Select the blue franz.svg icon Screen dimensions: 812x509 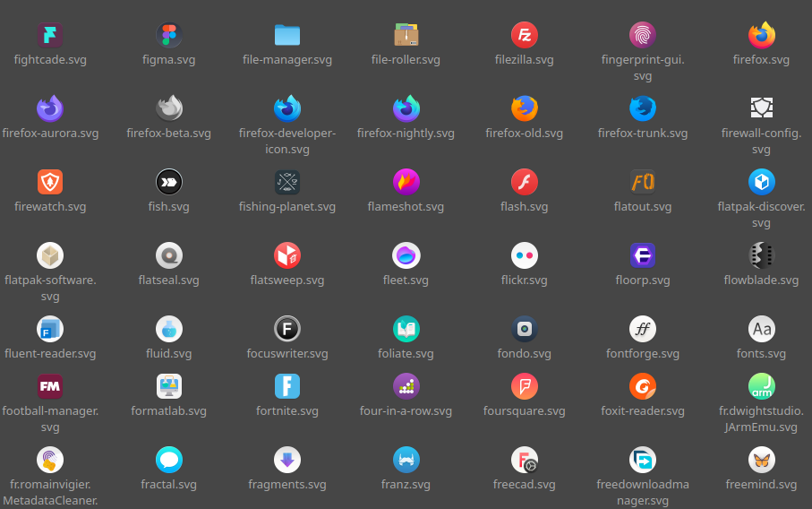pyautogui.click(x=406, y=460)
